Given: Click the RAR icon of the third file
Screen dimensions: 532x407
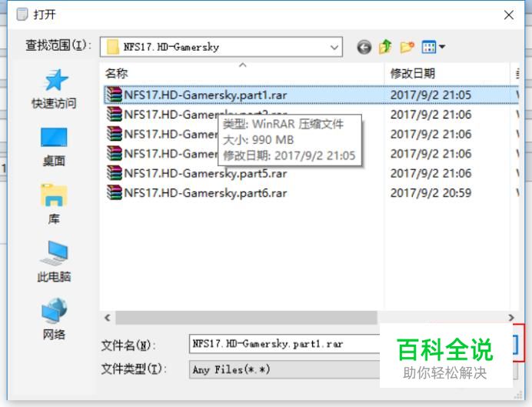Looking at the screenshot, I should (x=115, y=134).
